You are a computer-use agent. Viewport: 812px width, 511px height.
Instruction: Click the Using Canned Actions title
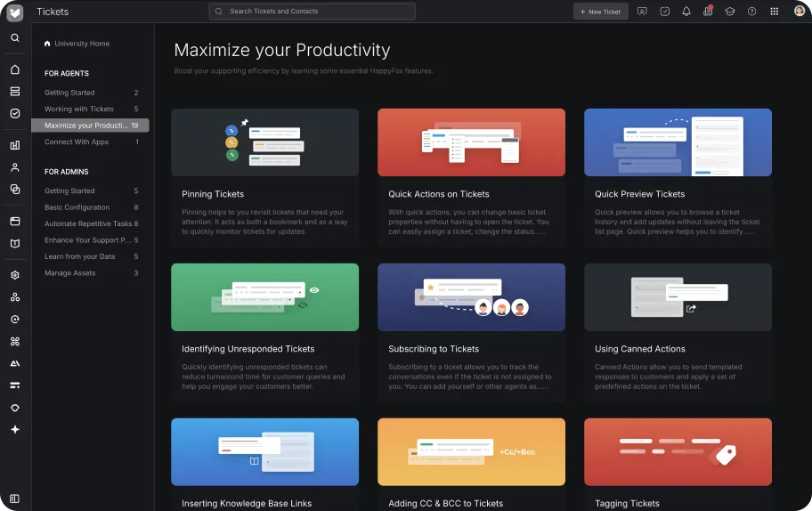(640, 349)
